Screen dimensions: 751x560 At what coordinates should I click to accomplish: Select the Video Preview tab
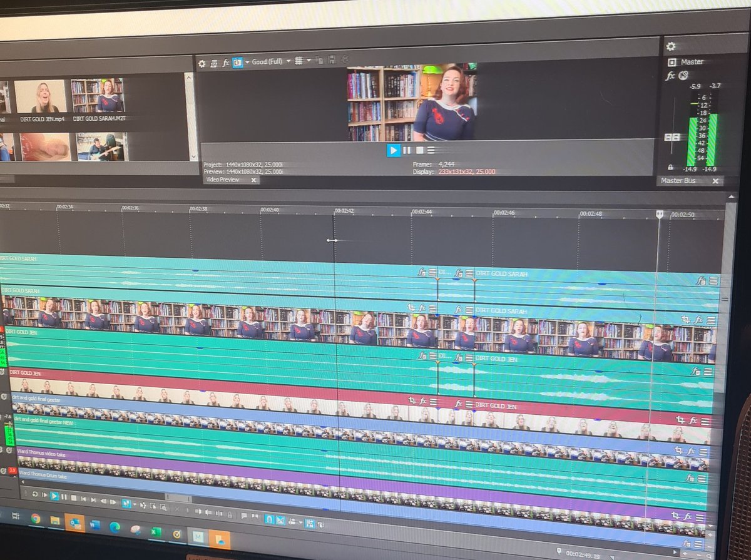(222, 180)
